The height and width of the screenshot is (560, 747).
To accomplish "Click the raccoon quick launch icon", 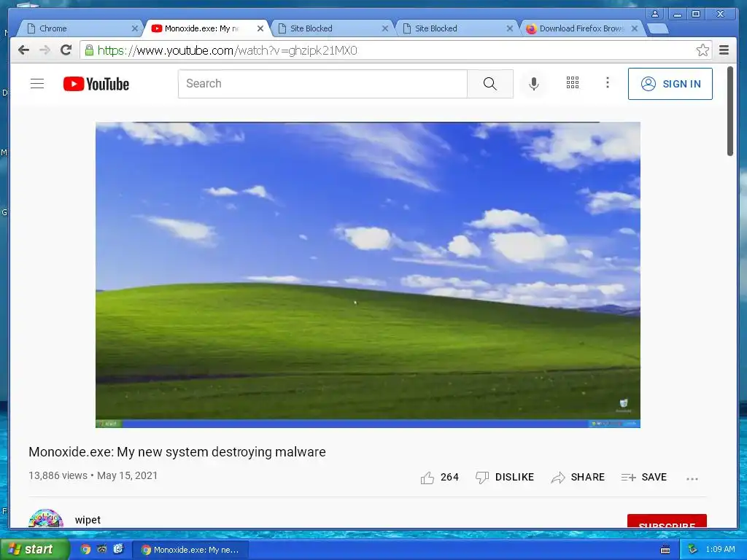I will pyautogui.click(x=101, y=549).
